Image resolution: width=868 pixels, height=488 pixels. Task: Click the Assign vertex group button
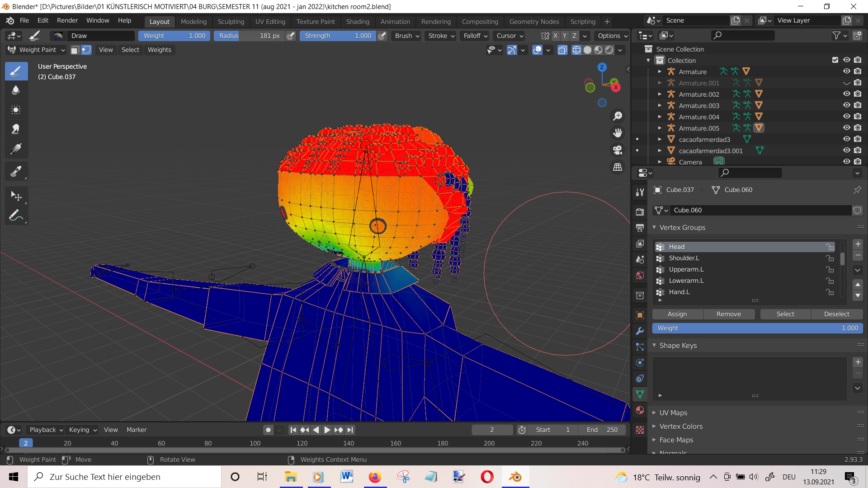[x=677, y=314]
